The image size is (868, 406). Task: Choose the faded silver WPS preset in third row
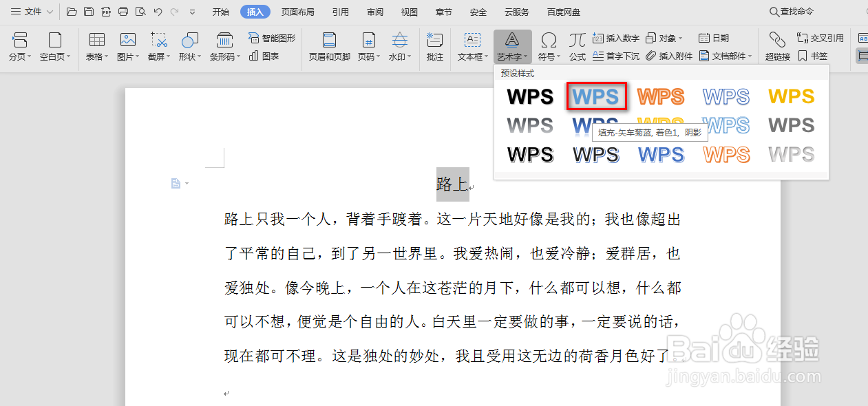[x=792, y=155]
